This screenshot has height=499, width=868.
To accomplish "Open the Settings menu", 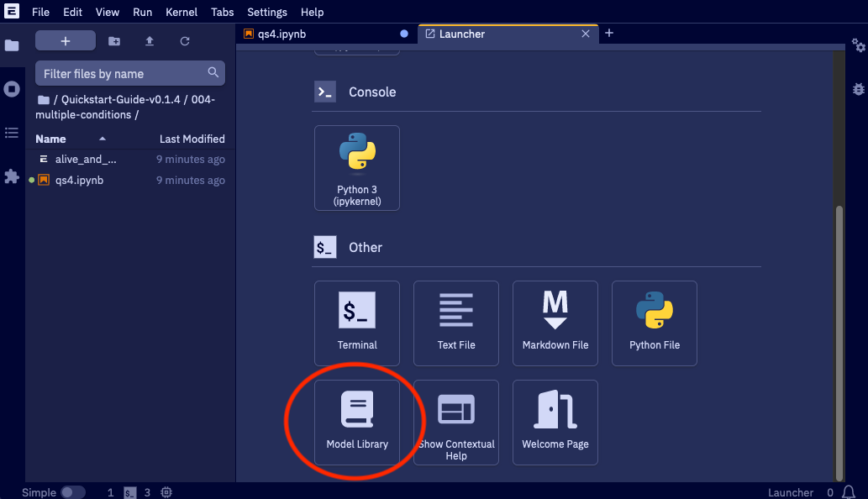I will [267, 12].
